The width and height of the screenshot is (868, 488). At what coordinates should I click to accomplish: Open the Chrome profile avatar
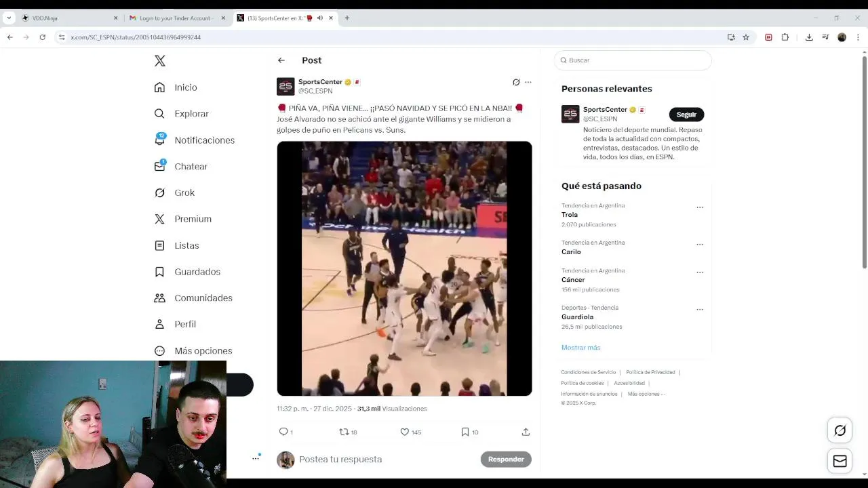click(x=842, y=37)
